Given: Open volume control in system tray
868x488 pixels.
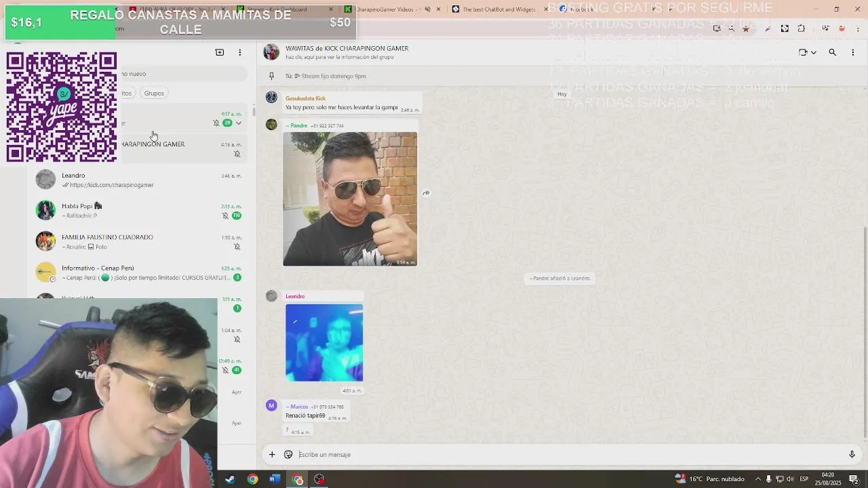Looking at the screenshot, I should pos(789,479).
